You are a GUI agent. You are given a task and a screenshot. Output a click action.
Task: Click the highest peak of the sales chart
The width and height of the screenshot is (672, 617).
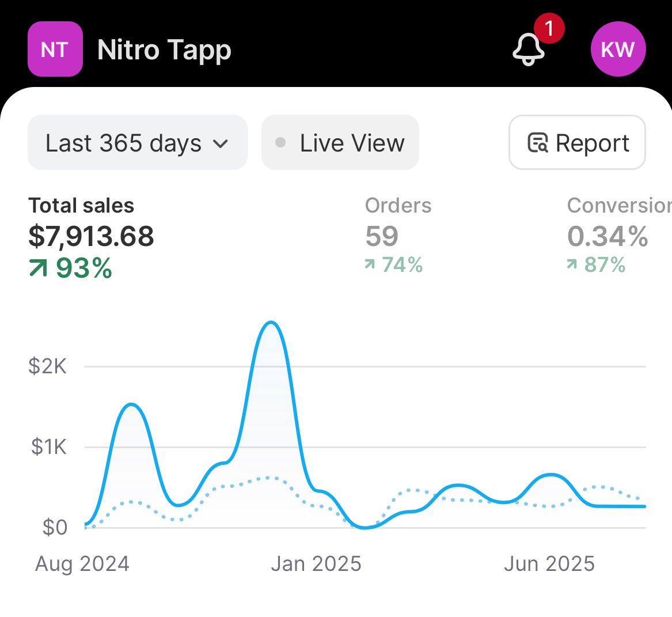[x=271, y=323]
